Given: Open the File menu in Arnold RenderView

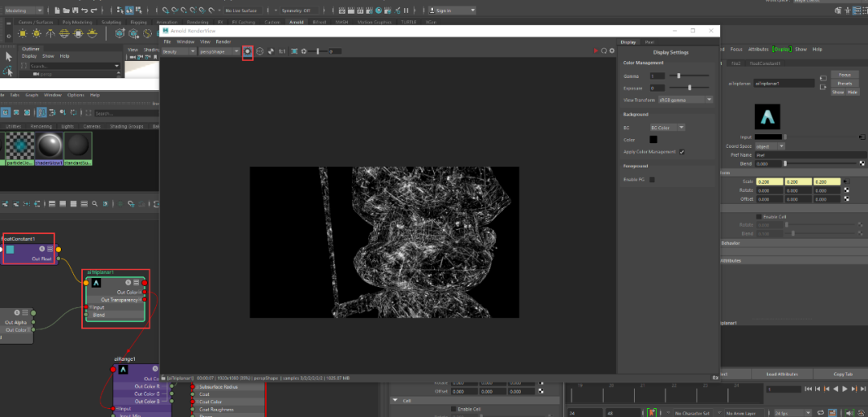Looking at the screenshot, I should click(x=167, y=42).
